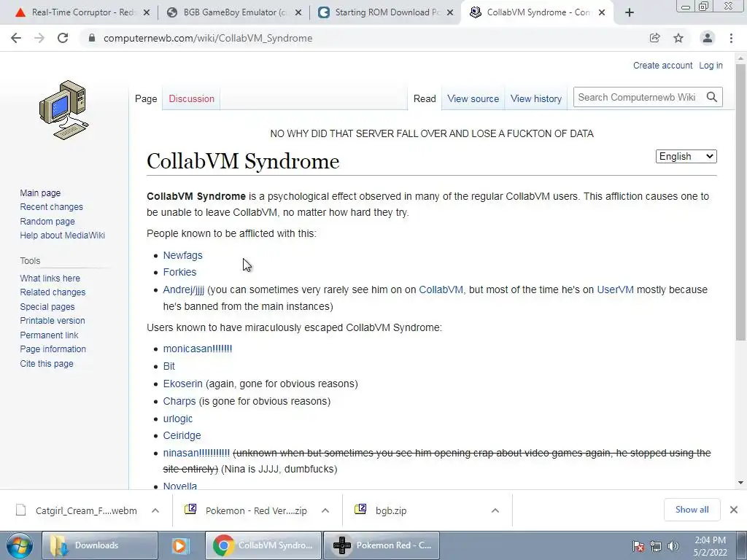The height and width of the screenshot is (560, 747).
Task: Click the Computernewb wiki computer logo
Action: point(64,110)
